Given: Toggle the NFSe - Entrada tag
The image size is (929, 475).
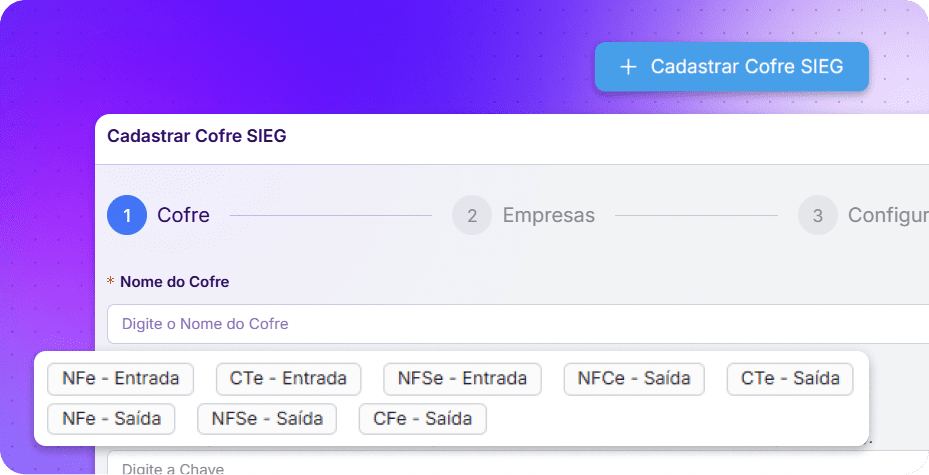Looking at the screenshot, I should tap(462, 379).
